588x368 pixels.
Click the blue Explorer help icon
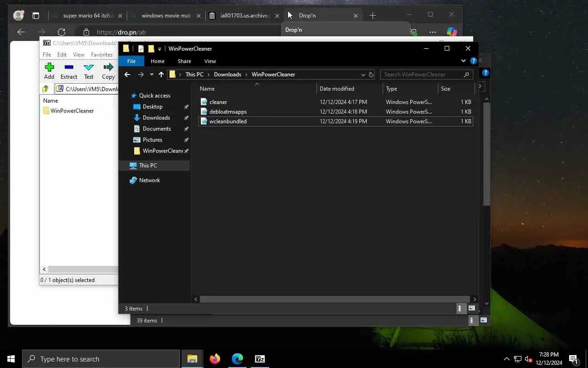click(473, 61)
